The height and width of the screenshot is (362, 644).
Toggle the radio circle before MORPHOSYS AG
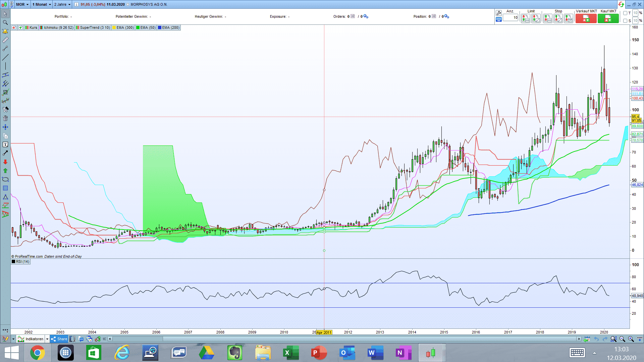(128, 5)
